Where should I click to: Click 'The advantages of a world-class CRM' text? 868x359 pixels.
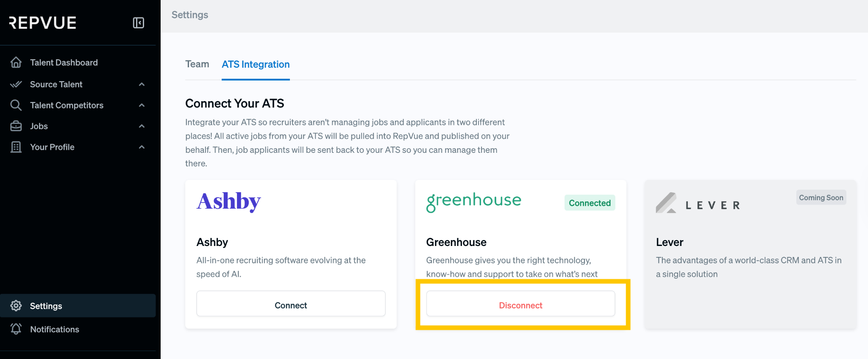[x=748, y=267]
